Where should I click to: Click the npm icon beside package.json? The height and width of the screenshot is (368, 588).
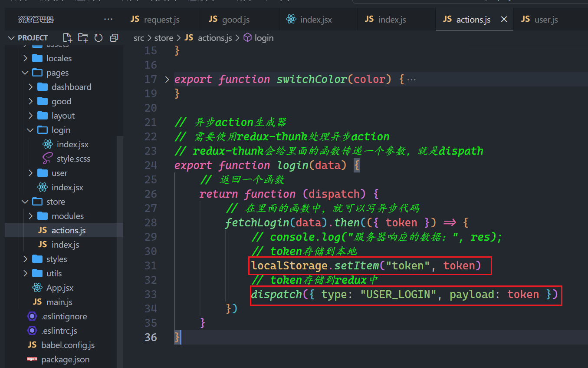point(32,359)
